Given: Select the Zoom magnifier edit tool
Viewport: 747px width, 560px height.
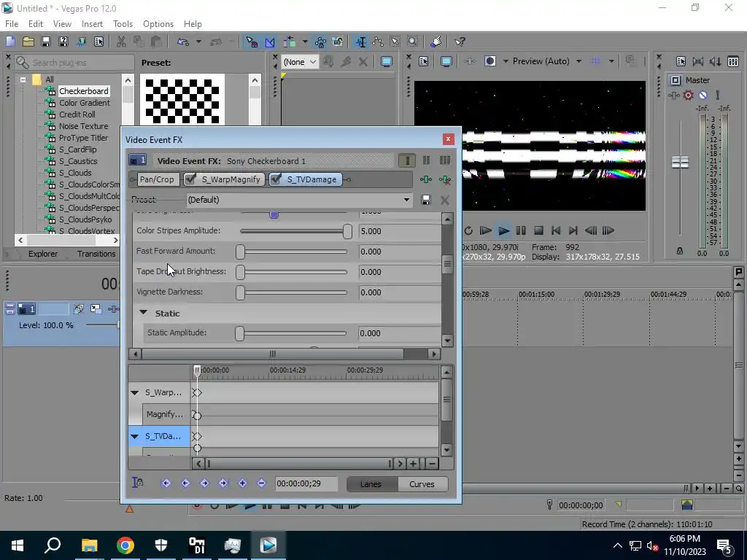Looking at the screenshot, I should 413,42.
